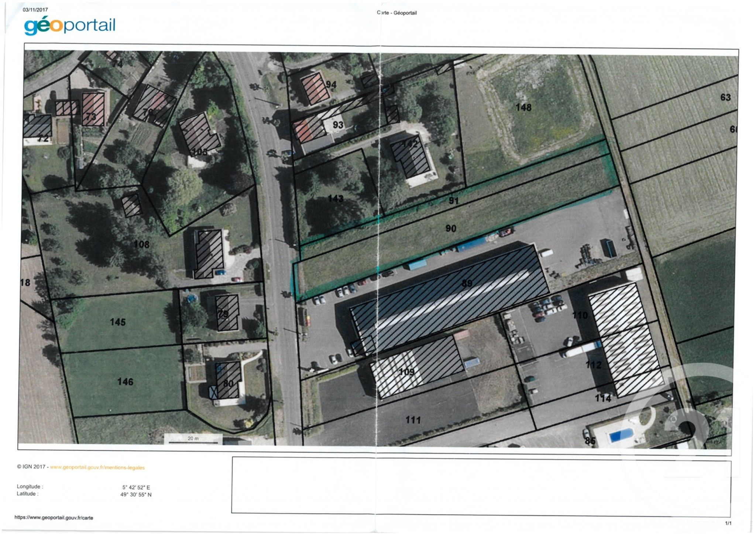Select parcel 145 field label

point(118,322)
